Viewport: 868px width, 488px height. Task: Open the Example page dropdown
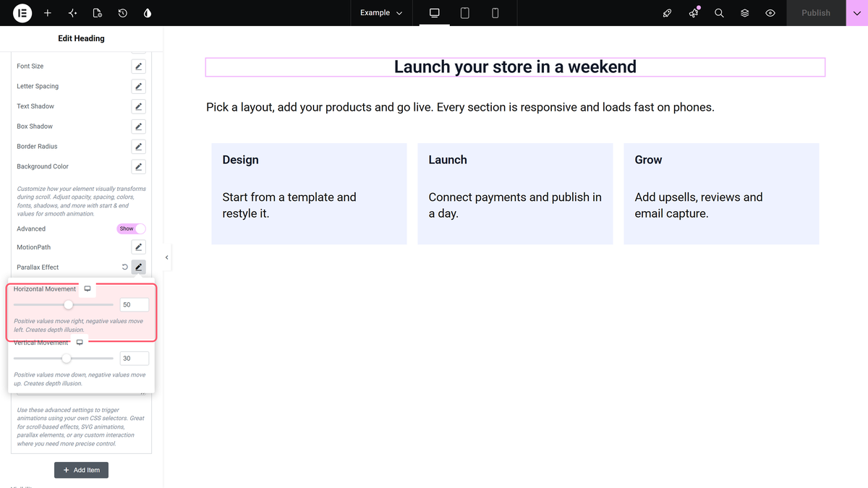click(381, 13)
